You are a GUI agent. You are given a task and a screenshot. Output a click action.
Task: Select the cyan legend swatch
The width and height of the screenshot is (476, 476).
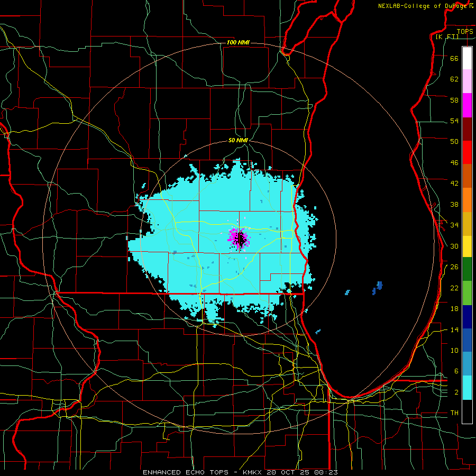click(467, 388)
